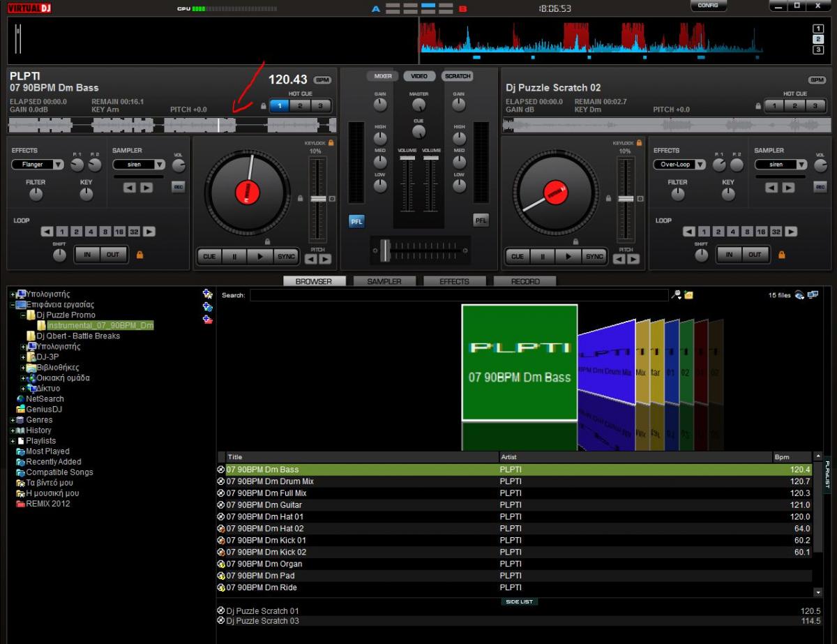This screenshot has width=837, height=644.
Task: Open the EFFECTS browser tab
Action: point(455,281)
